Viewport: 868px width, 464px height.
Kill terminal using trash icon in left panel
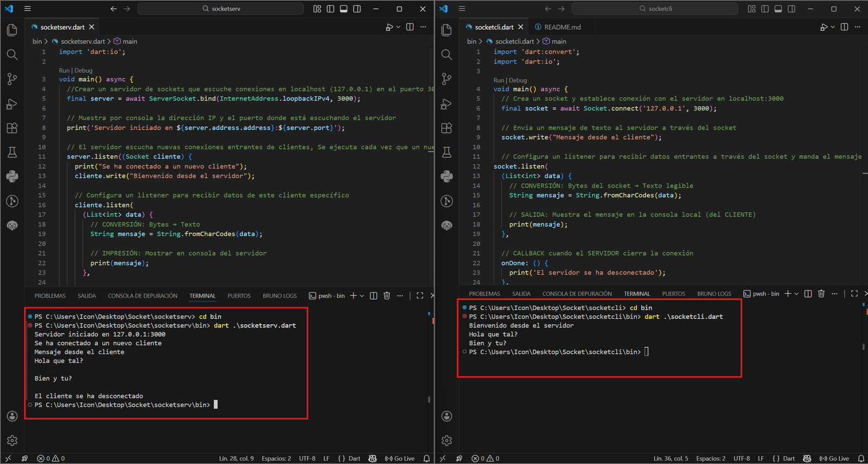pos(387,295)
